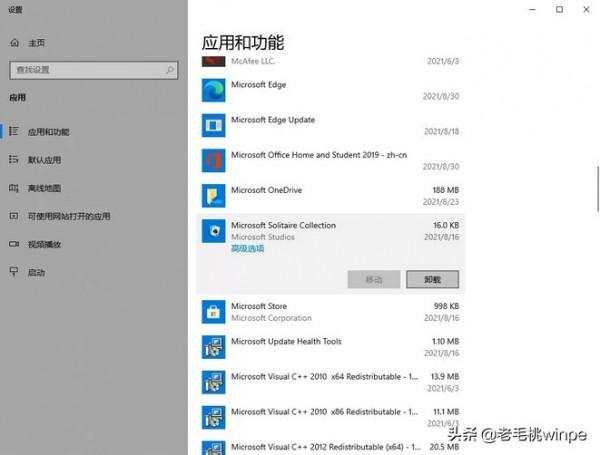
Task: Minimize the Settings window
Action: (x=532, y=10)
